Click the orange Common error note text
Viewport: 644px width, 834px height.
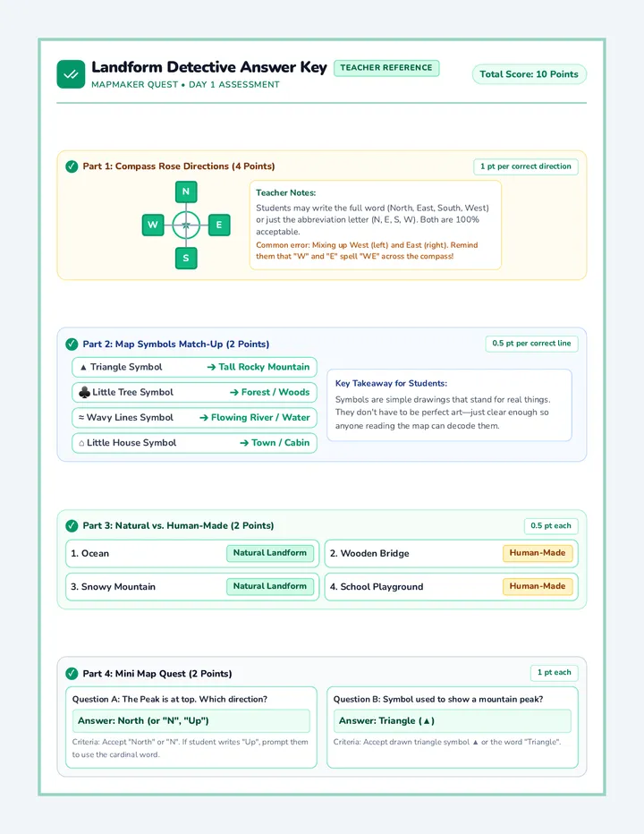367,251
